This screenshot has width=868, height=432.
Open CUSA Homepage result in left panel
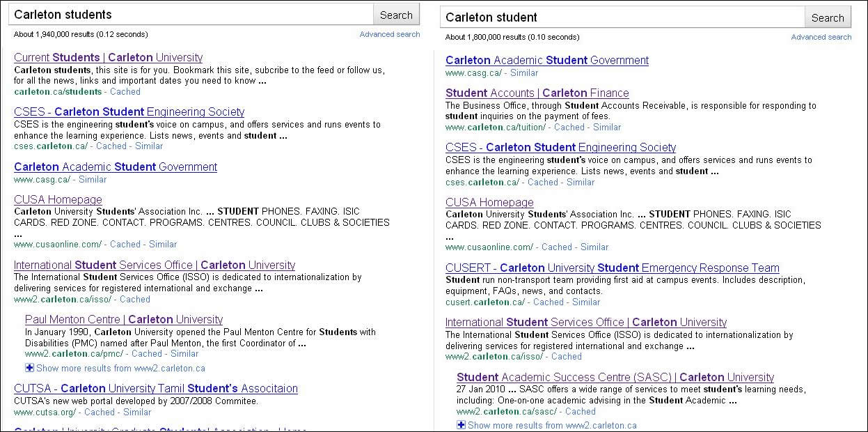pos(58,199)
